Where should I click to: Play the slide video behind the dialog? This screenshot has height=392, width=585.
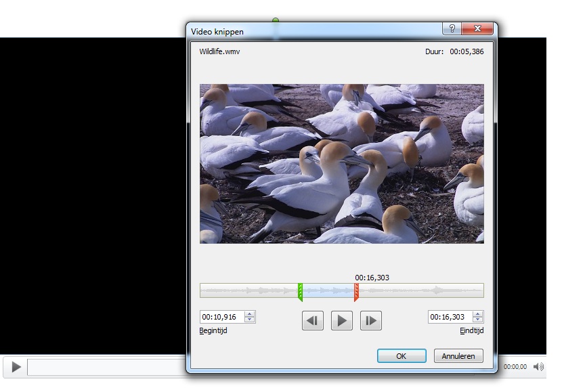(x=16, y=367)
